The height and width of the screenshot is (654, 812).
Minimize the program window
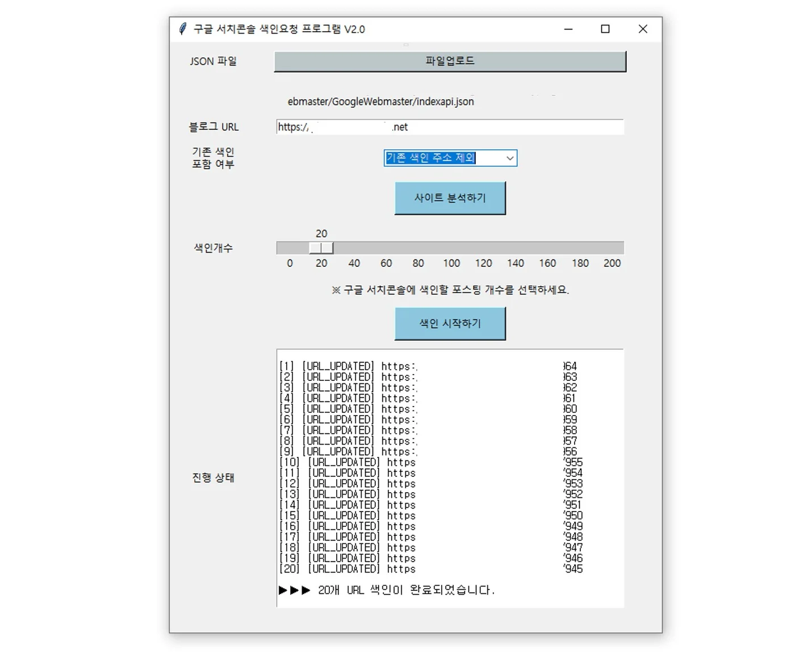click(568, 29)
